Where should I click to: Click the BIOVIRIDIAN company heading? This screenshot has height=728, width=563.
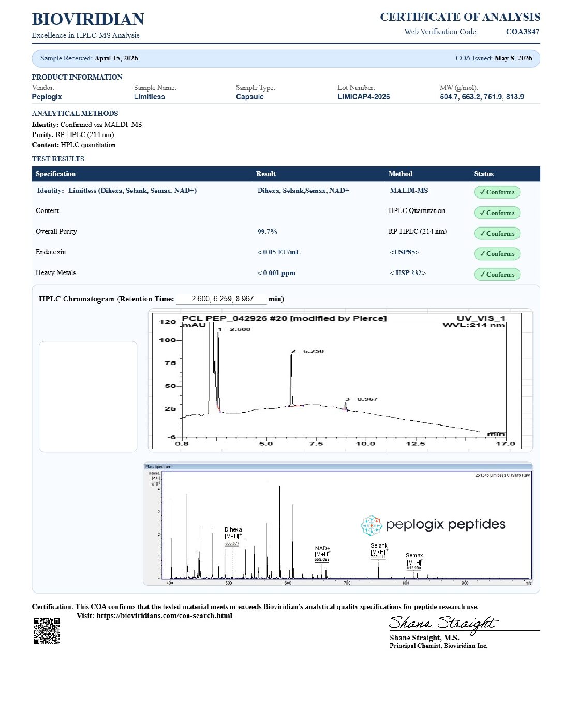click(x=88, y=20)
